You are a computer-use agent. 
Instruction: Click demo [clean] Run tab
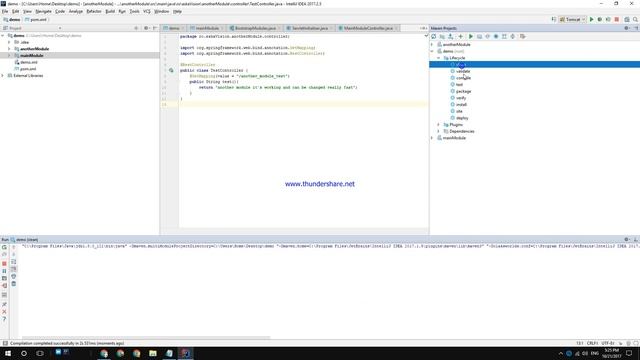click(24, 240)
